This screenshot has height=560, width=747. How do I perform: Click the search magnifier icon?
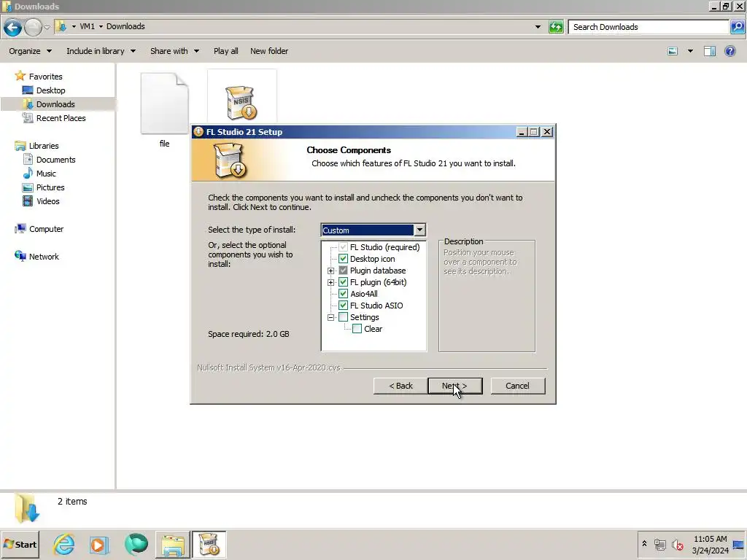pos(737,27)
